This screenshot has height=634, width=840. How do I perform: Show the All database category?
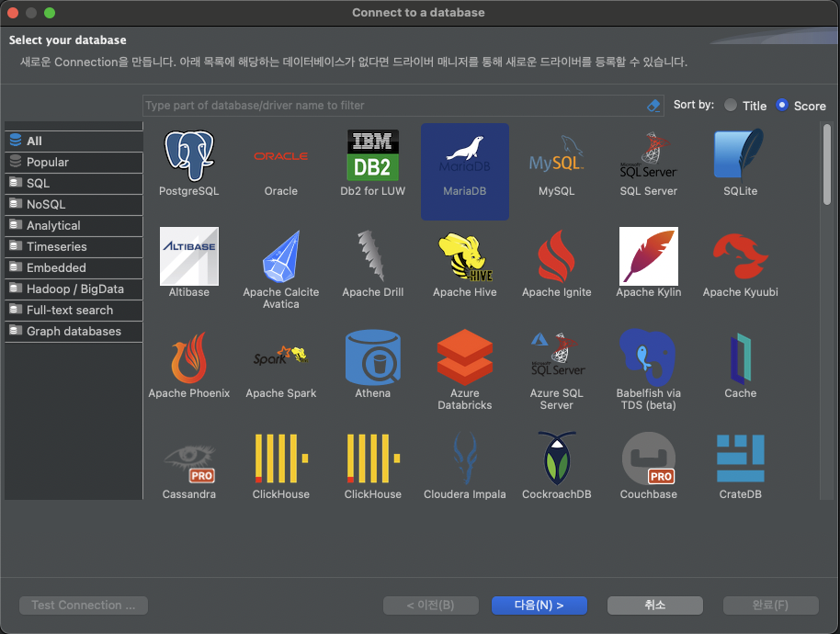click(74, 141)
